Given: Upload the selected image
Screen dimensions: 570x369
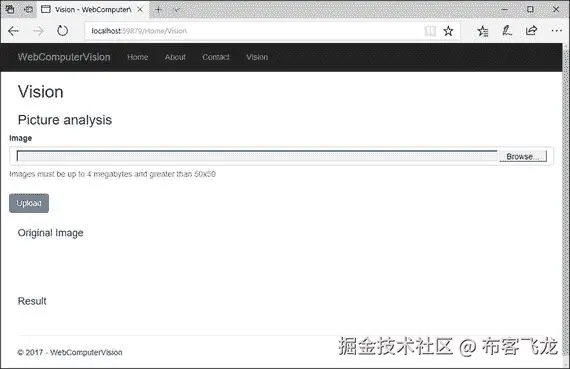Looking at the screenshot, I should [x=29, y=203].
